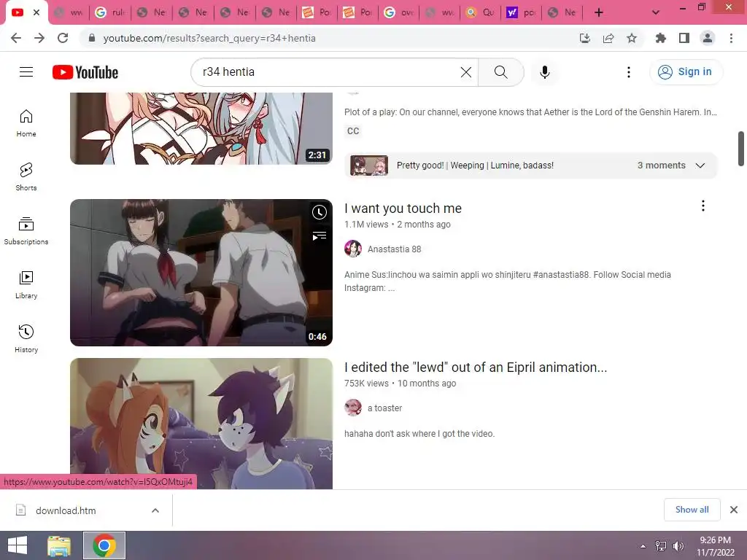The image size is (747, 560).
Task: Go to Home in the sidebar
Action: [x=26, y=122]
